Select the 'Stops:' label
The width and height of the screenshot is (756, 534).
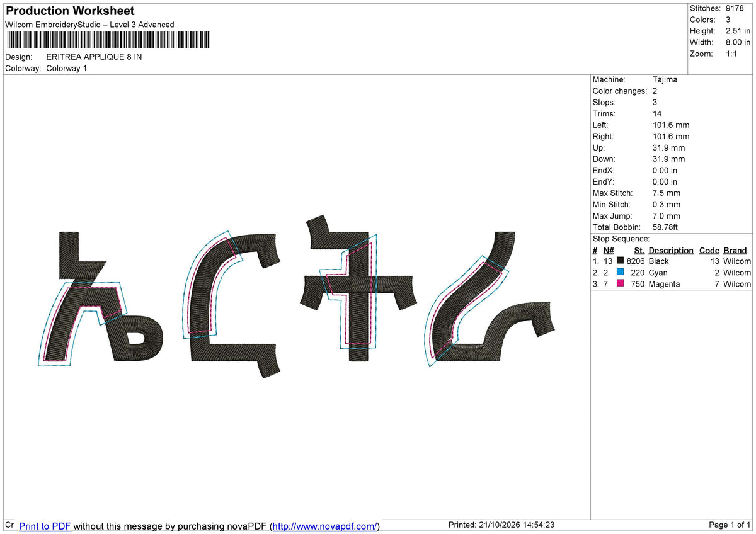click(x=604, y=103)
